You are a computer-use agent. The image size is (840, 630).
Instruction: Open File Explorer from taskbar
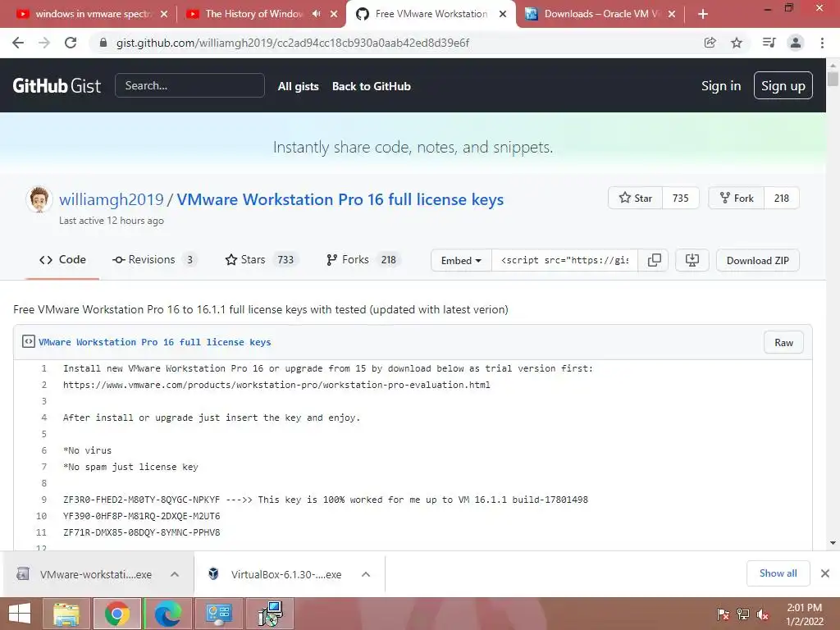click(66, 614)
